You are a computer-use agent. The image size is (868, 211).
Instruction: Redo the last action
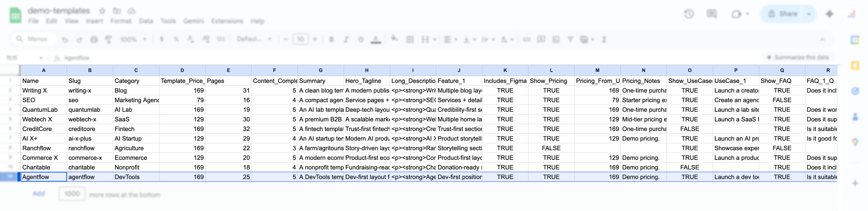coord(79,40)
